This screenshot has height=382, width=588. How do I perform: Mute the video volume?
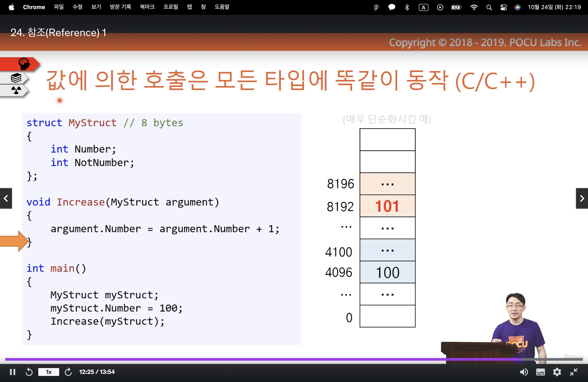524,372
